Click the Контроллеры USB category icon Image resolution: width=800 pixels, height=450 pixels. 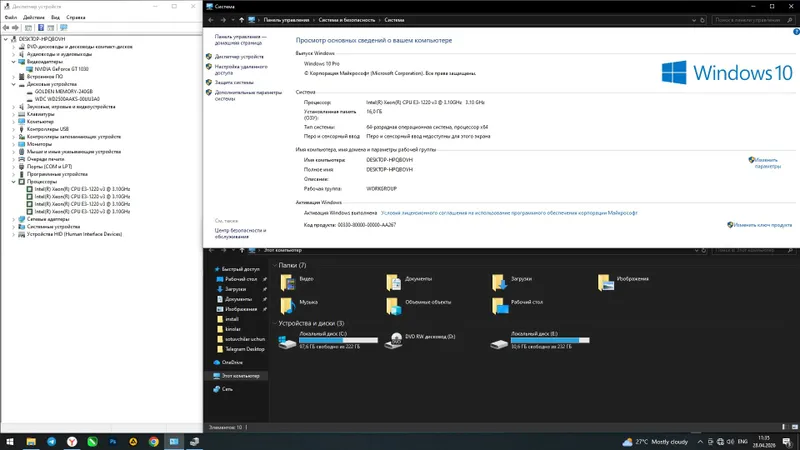pyautogui.click(x=21, y=129)
